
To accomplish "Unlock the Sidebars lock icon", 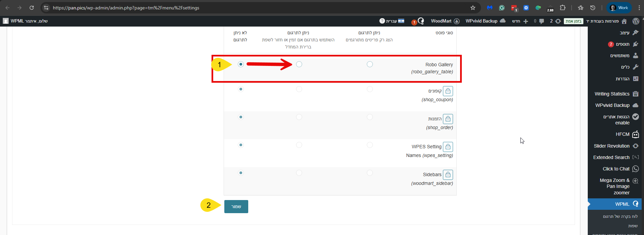I will (x=448, y=175).
